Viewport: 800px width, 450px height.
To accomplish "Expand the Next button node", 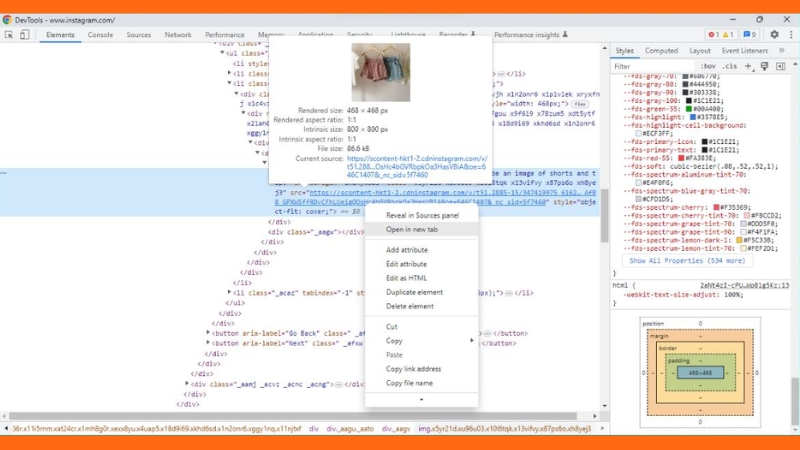I will (x=208, y=343).
